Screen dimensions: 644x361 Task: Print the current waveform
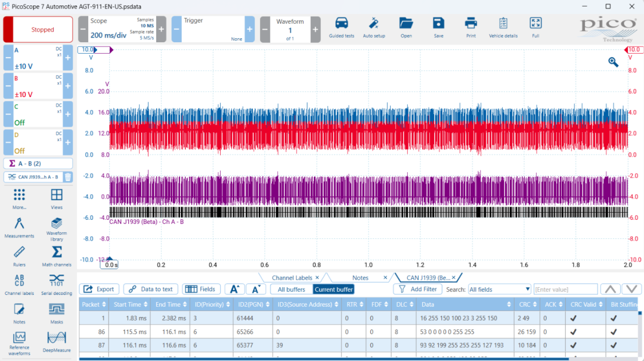[470, 28]
